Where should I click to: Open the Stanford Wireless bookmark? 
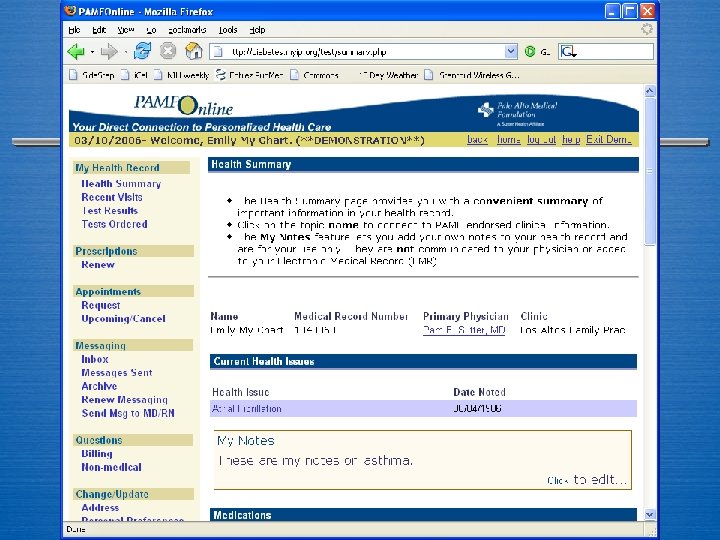pyautogui.click(x=472, y=75)
